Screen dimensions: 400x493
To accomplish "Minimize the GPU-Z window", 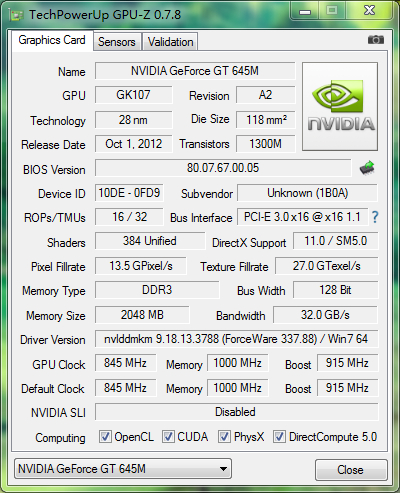I will tap(305, 11).
